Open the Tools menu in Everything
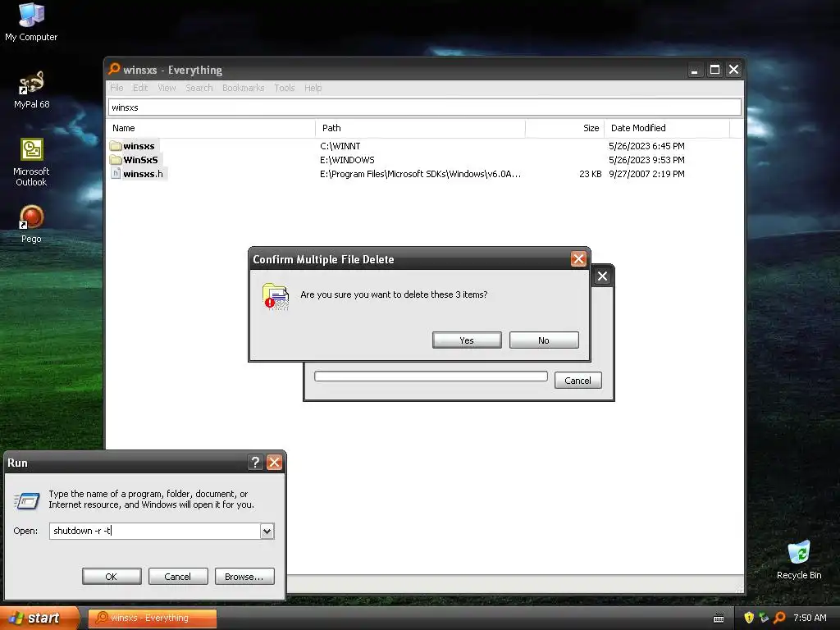Viewport: 840px width, 630px height. (285, 88)
